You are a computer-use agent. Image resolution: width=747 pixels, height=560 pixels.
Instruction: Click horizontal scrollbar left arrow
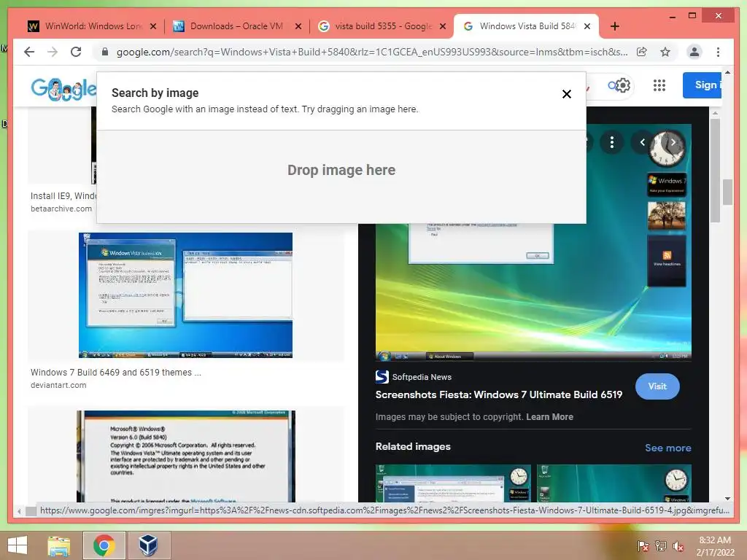click(x=18, y=511)
